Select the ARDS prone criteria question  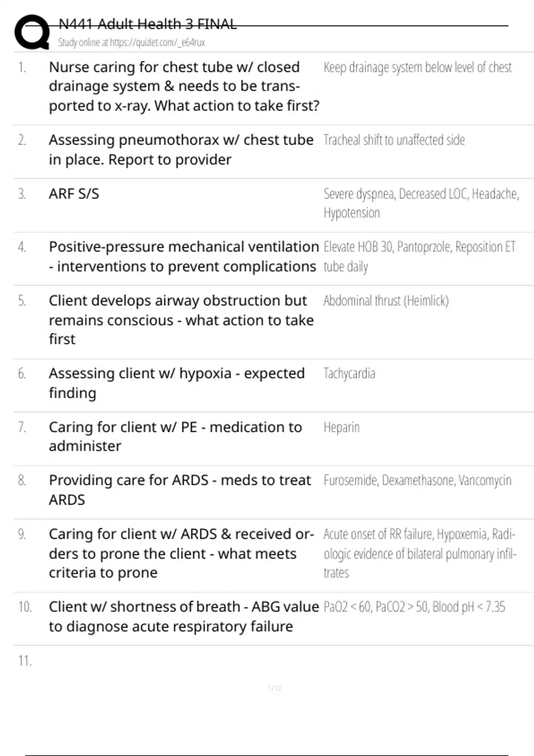tap(181, 553)
